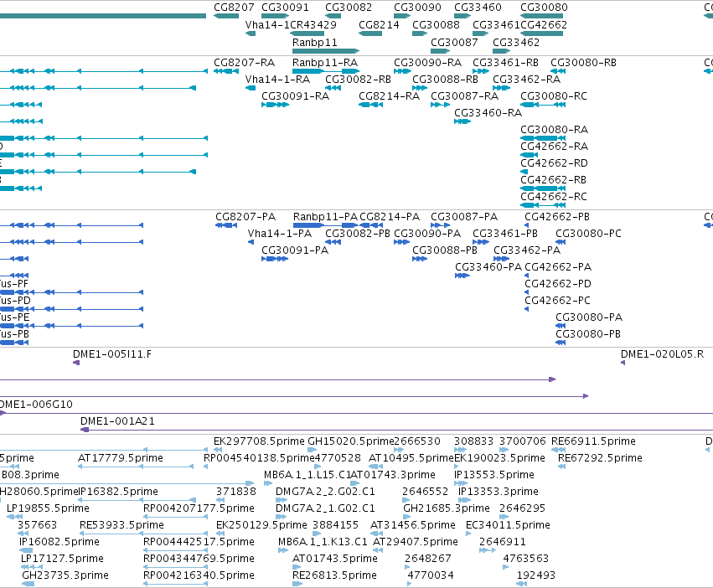Click protein CG30080-PC
Image resolution: width=713 pixels, height=588 pixels.
pyautogui.click(x=561, y=242)
